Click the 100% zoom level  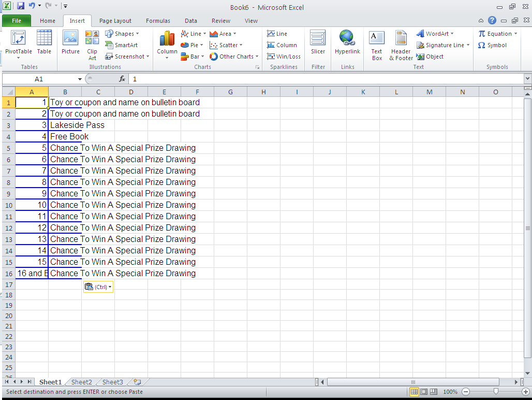pyautogui.click(x=450, y=392)
